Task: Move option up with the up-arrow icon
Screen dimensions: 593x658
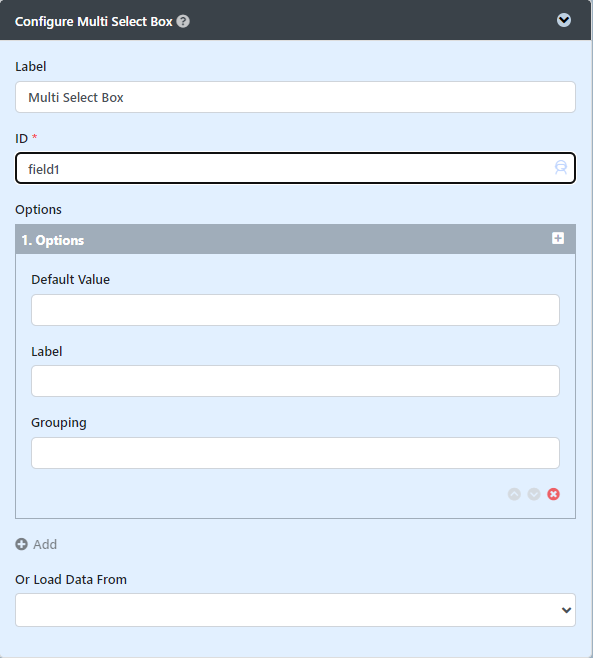Action: click(514, 494)
